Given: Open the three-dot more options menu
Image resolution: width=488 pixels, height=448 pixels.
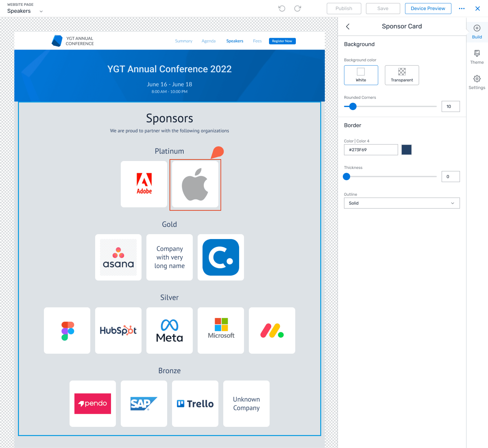Looking at the screenshot, I should tap(462, 9).
